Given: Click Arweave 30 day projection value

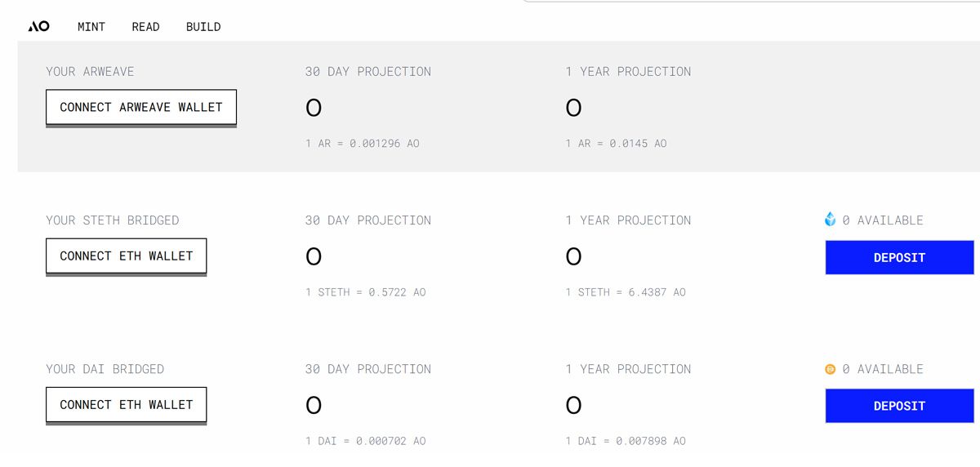Looking at the screenshot, I should [x=314, y=108].
